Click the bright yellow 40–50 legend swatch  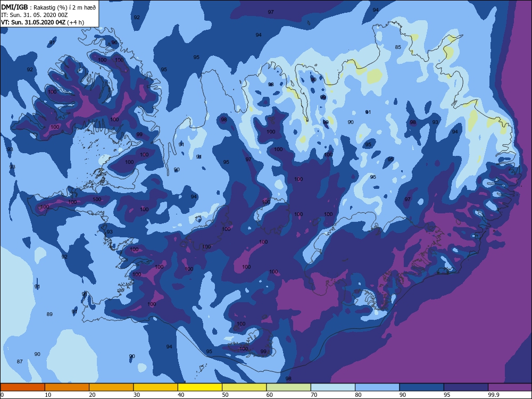click(200, 387)
